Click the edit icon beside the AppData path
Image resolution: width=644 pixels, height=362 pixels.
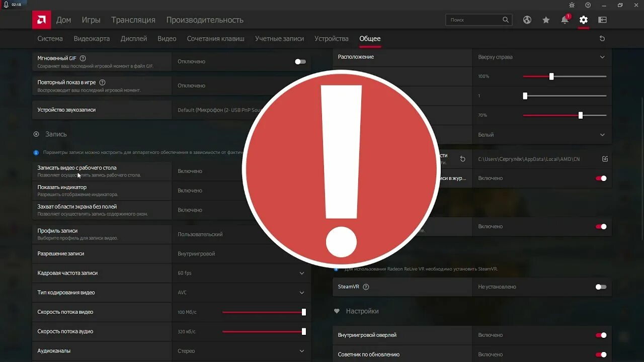point(604,158)
